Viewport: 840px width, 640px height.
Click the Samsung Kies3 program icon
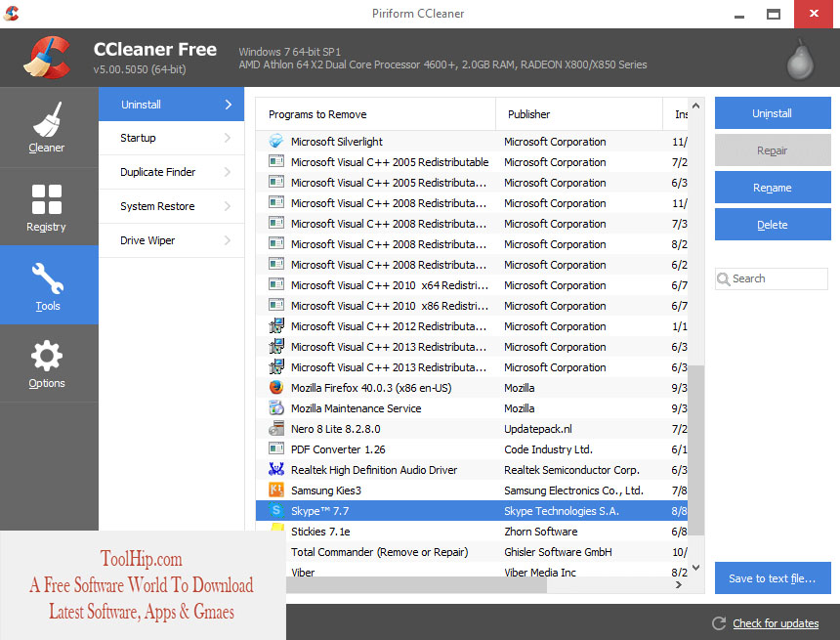(275, 490)
